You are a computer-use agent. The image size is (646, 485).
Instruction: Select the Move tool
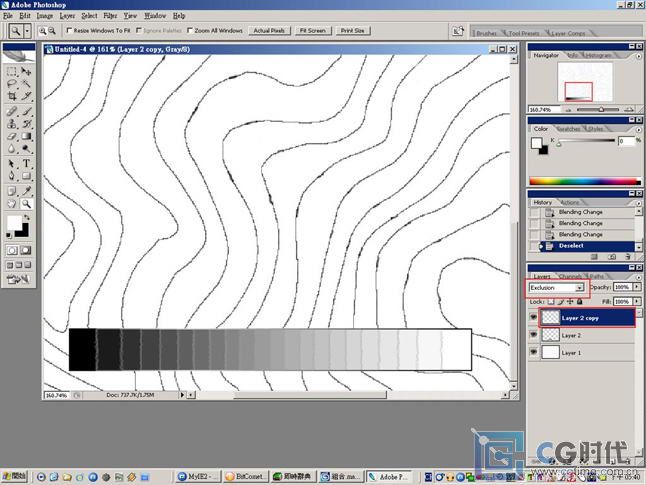tap(26, 71)
